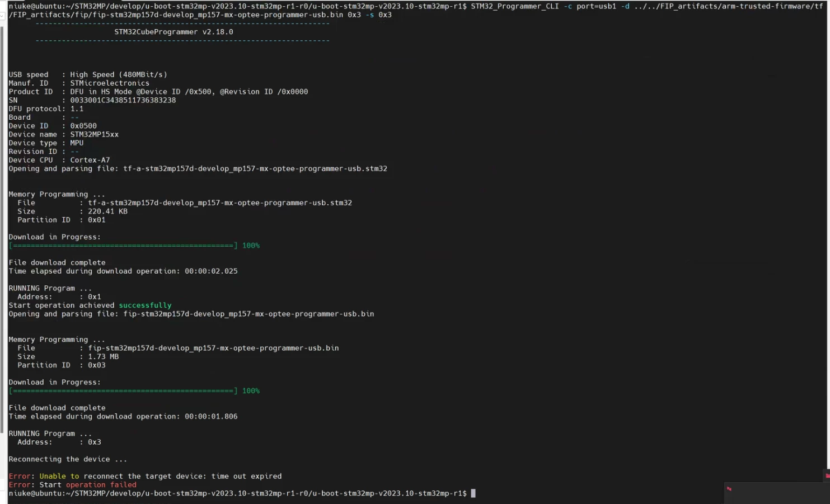Screen dimensions: 830x504
Task: Click the second '100%' progress indicator
Action: [x=251, y=391]
